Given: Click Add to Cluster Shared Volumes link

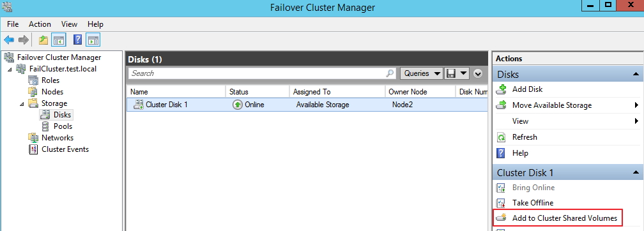Looking at the screenshot, I should (565, 218).
